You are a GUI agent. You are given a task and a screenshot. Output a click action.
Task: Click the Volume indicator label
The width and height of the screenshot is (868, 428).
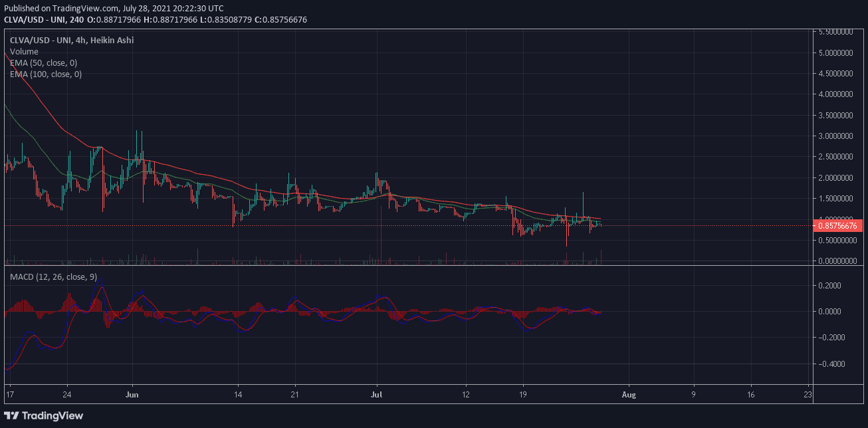(24, 51)
